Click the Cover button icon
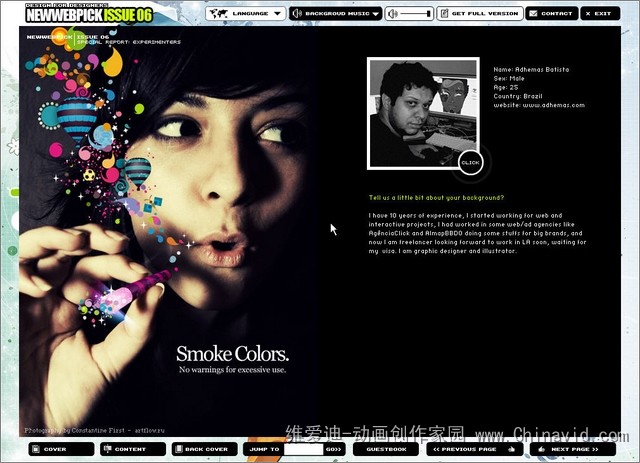The width and height of the screenshot is (640, 463). [x=36, y=449]
